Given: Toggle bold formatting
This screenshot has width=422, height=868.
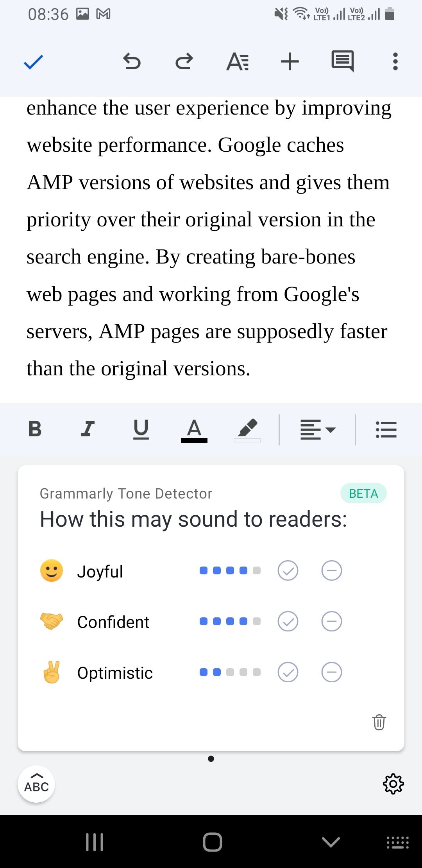Looking at the screenshot, I should [35, 429].
